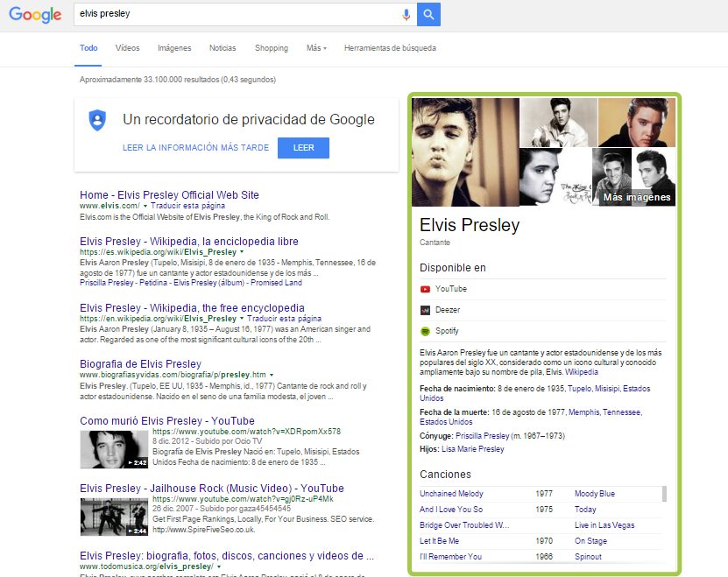
Task: Click Tupelo, Misisipi, Estados Unidos birthplace link
Action: coord(535,393)
